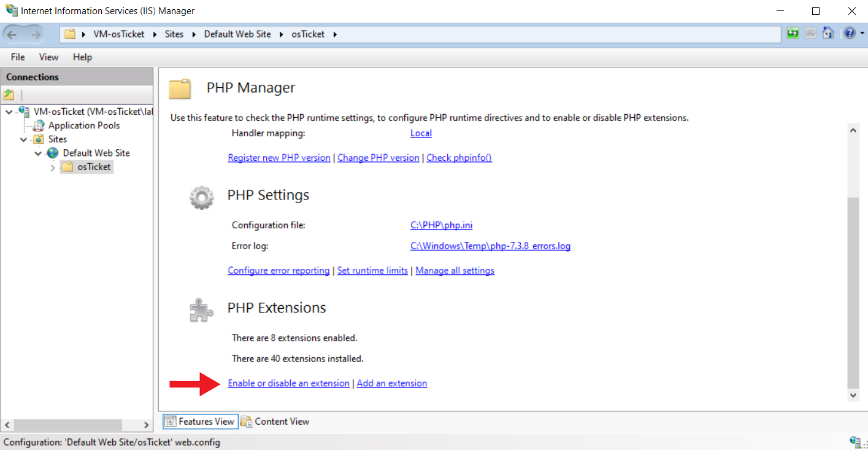Viewport: 868px width, 450px height.
Task: Click the Create New Connection icon in Connections
Action: 9,95
